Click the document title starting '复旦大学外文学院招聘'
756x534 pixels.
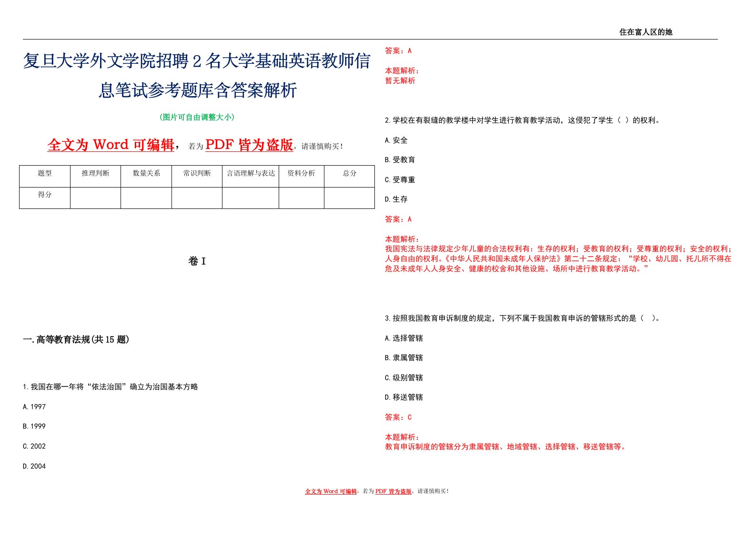click(197, 76)
